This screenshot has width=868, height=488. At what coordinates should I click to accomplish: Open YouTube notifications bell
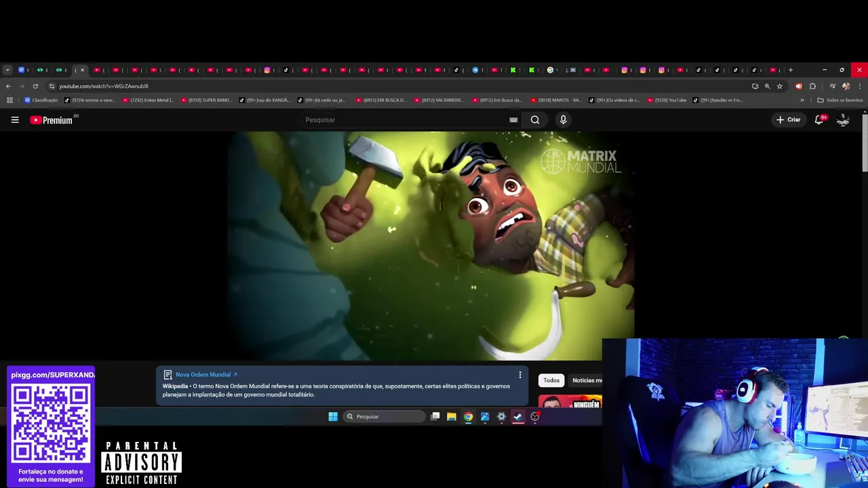point(819,120)
